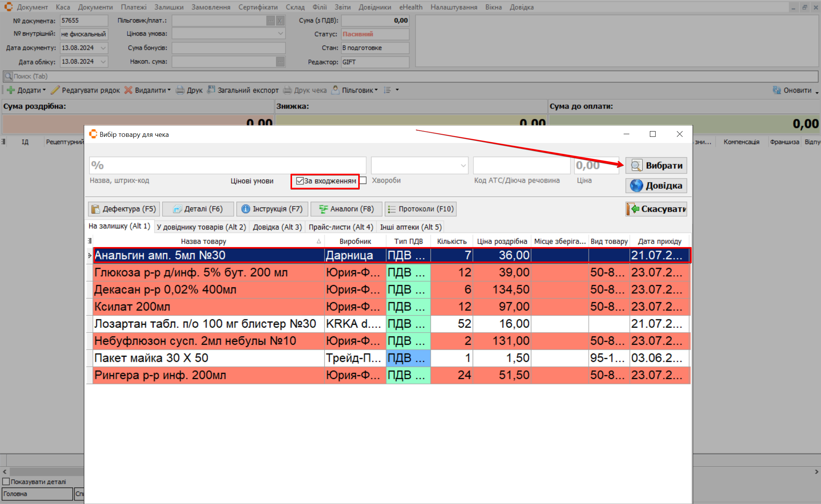Open the Довідники menu
821x504 pixels.
tap(374, 7)
